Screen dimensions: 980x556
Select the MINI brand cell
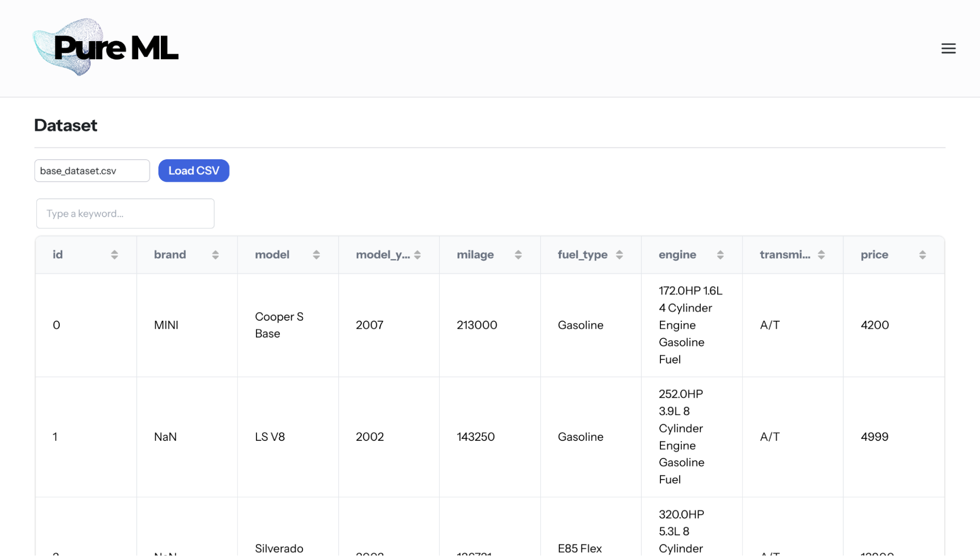click(x=166, y=325)
